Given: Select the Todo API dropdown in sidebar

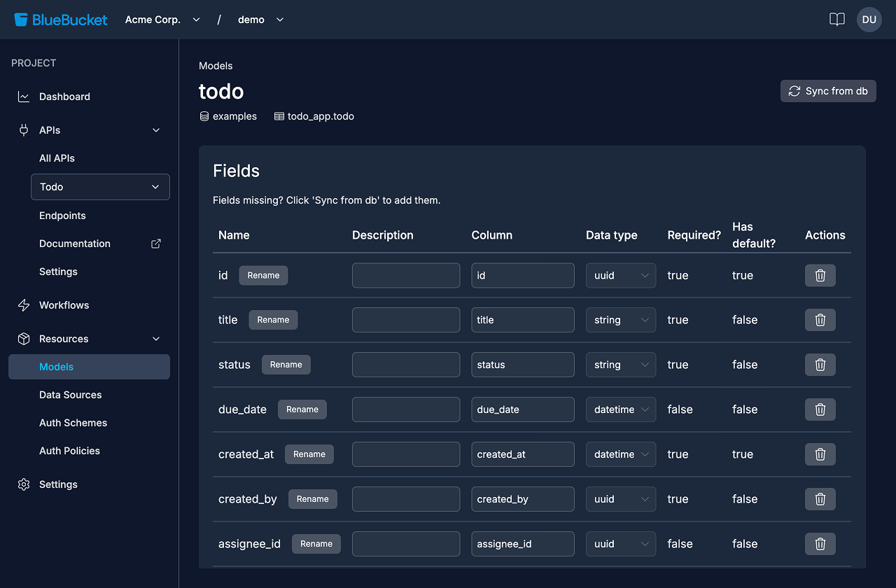Looking at the screenshot, I should pyautogui.click(x=100, y=187).
